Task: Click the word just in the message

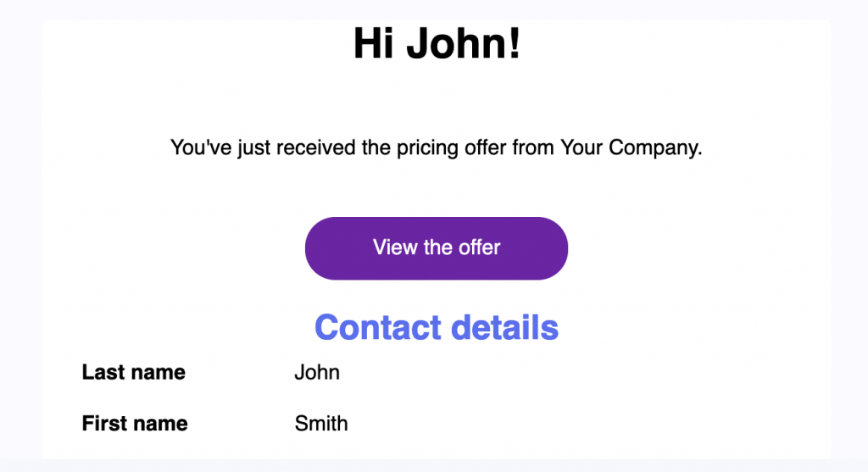Action: pyautogui.click(x=254, y=148)
